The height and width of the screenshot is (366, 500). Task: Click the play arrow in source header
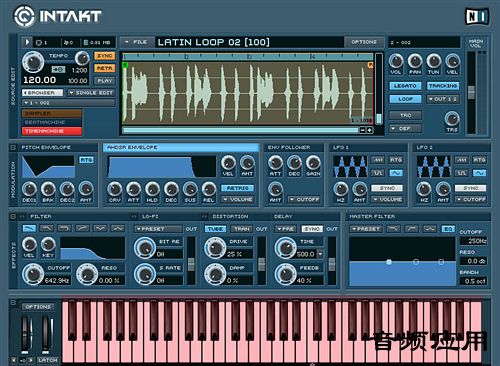27,42
